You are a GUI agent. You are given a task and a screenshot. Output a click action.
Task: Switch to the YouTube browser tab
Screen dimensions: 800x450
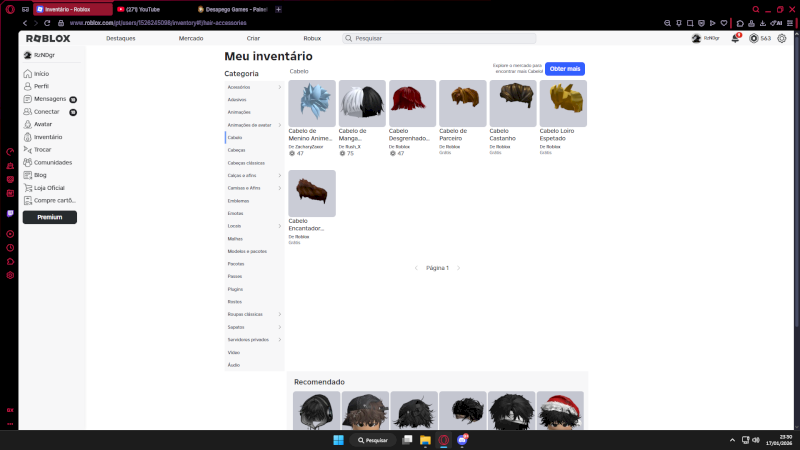[150, 8]
